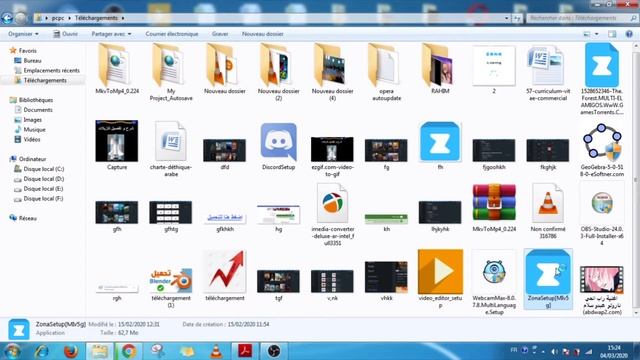
Task: Select the WebcamMax 8.0.7.8 setup file
Action: 494,272
